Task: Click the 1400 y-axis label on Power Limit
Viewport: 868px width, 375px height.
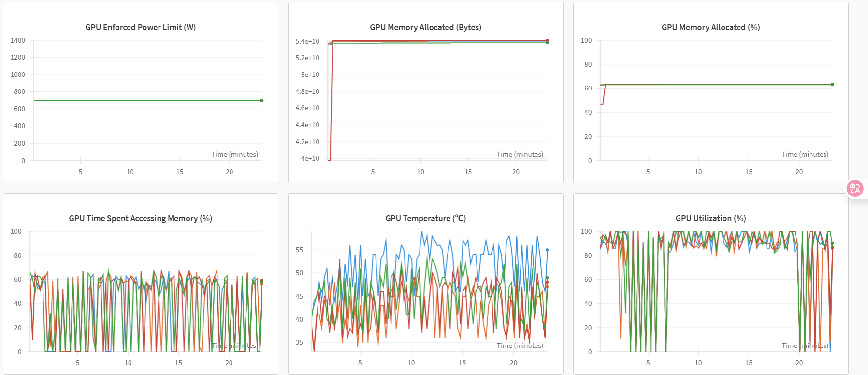Action: [18, 40]
